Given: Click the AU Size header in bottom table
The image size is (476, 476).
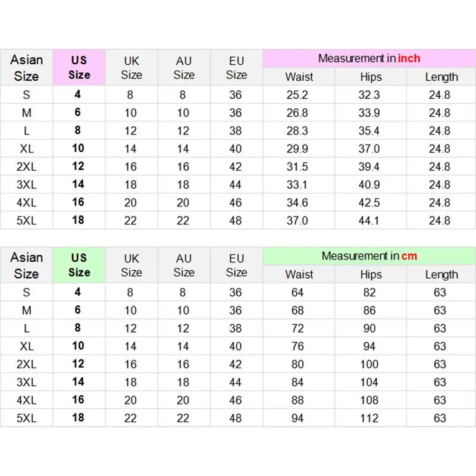Looking at the screenshot, I should point(184,265).
